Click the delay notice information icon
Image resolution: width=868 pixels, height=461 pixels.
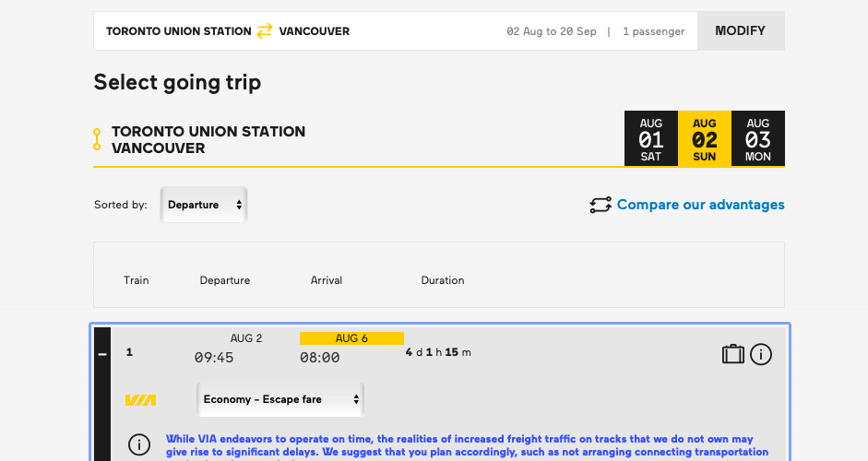tap(139, 444)
